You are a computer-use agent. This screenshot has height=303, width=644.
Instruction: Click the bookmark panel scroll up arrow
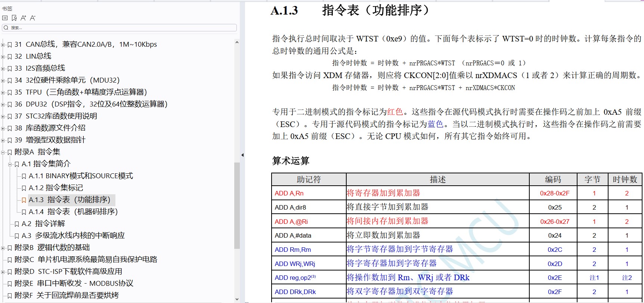pyautogui.click(x=237, y=42)
